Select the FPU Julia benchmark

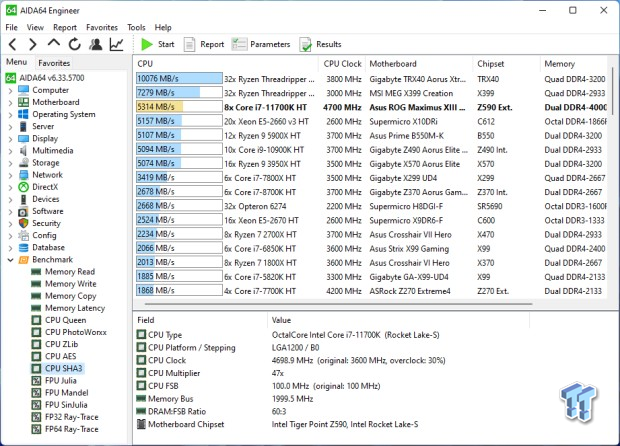tap(60, 381)
